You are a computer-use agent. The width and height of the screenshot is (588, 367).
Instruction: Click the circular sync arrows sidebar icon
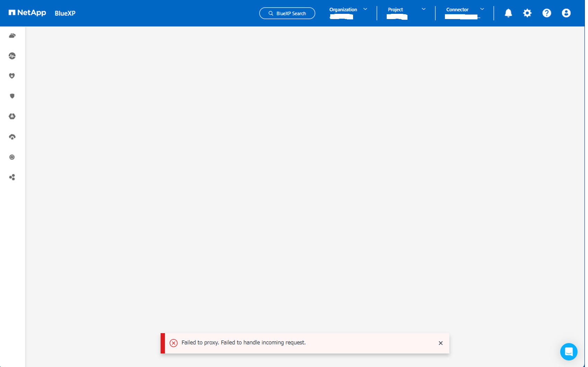12,157
